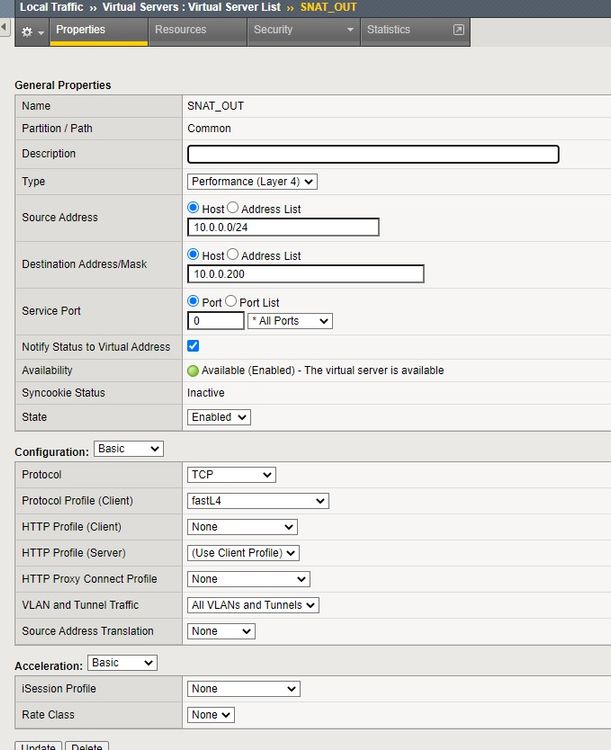This screenshot has height=750, width=611.
Task: Open the Security tab menu
Action: [305, 30]
